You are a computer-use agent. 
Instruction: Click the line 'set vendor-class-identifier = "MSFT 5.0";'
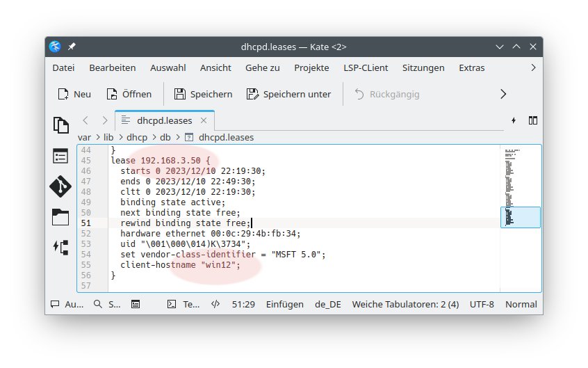pyautogui.click(x=222, y=254)
